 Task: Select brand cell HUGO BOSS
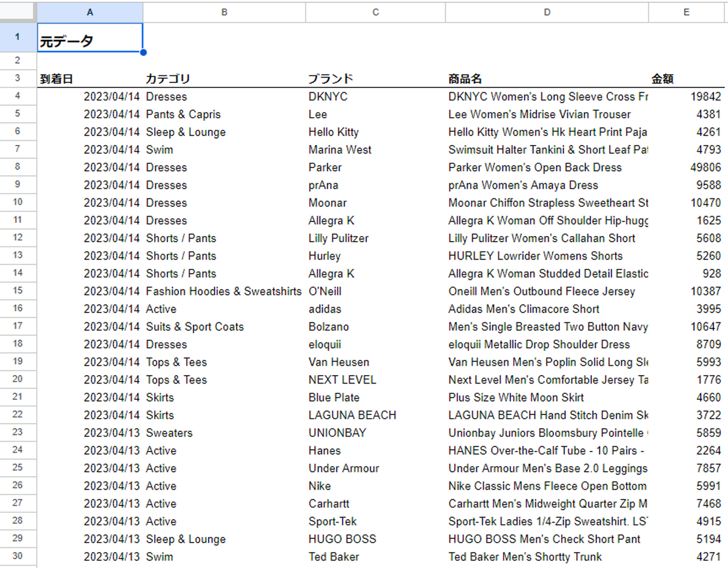tap(376, 539)
